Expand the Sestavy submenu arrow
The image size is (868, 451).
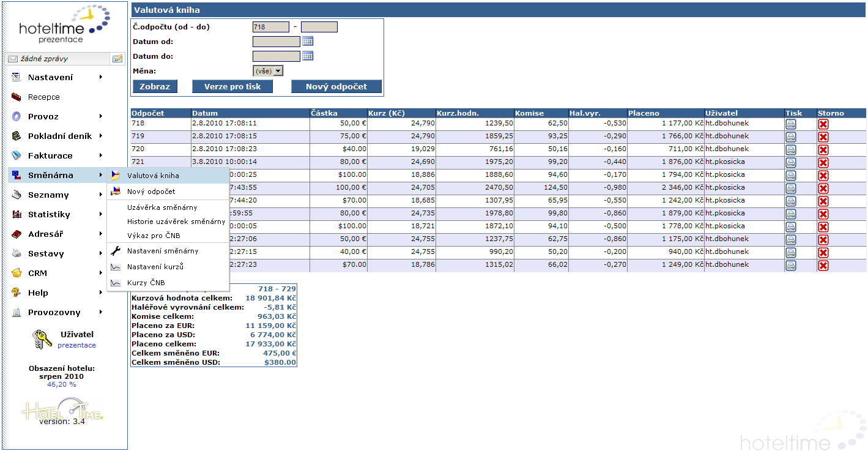(100, 253)
